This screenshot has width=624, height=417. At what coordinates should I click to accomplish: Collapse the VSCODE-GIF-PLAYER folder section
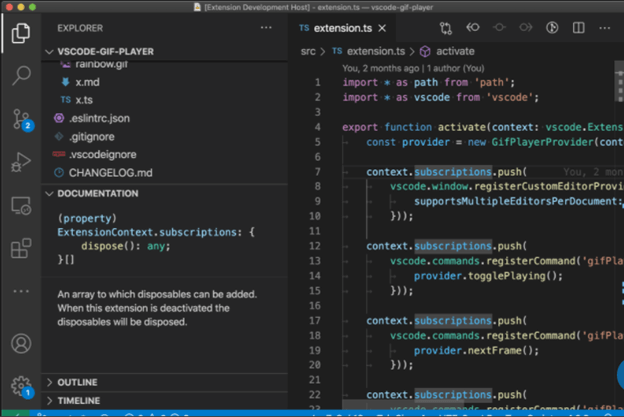[x=165, y=52]
